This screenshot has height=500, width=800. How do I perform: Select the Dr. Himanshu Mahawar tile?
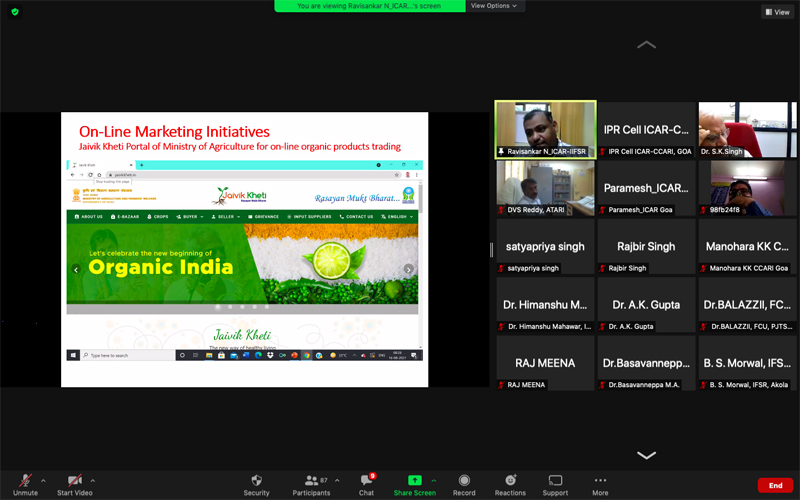pos(545,305)
